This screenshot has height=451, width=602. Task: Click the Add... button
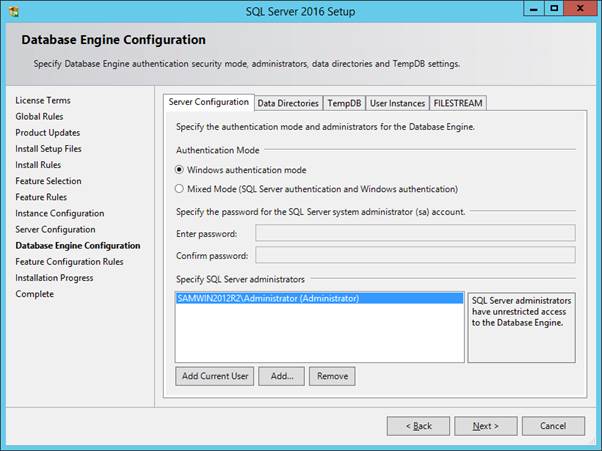(281, 376)
